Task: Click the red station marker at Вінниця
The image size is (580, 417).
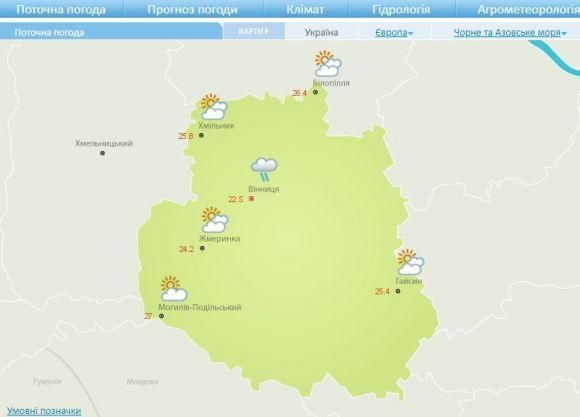Action: coord(252,199)
